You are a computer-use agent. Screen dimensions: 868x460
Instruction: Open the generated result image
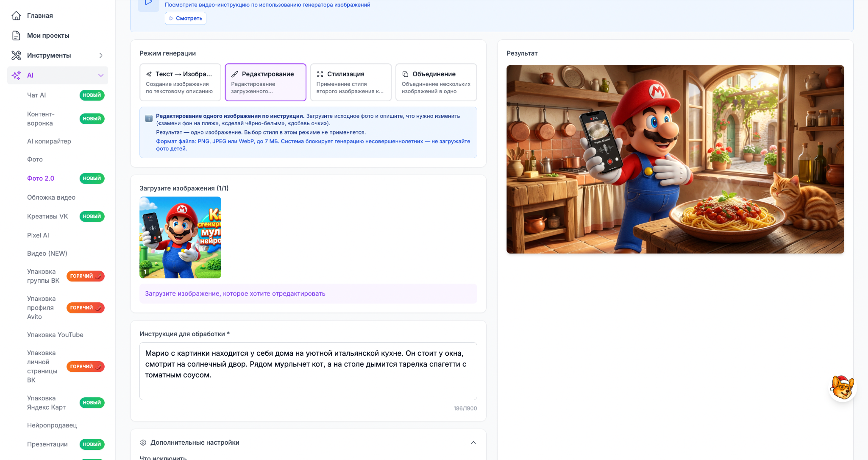pos(675,159)
